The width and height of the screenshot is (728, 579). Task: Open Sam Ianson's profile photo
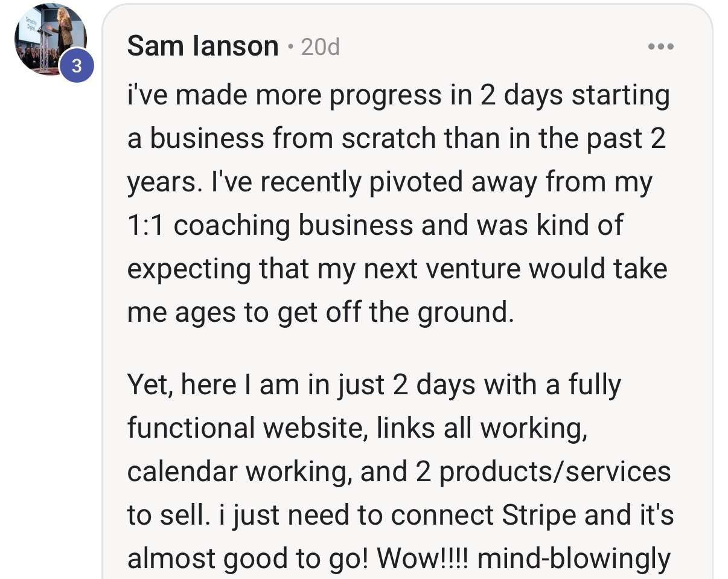(51, 39)
